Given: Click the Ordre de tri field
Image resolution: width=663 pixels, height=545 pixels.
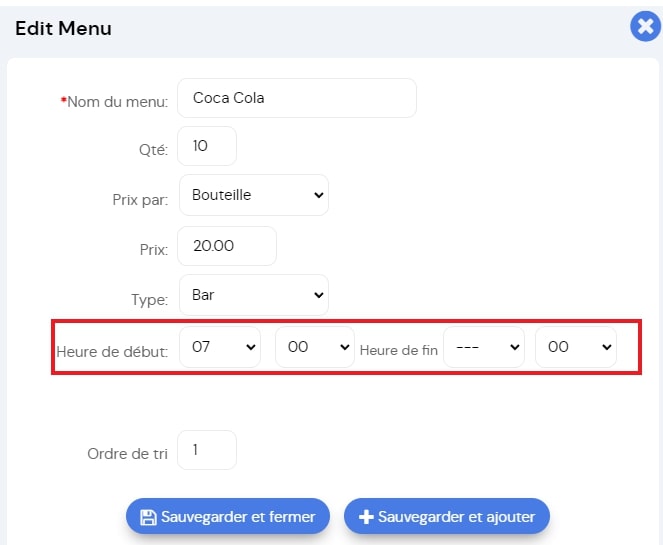Looking at the screenshot, I should point(207,450).
